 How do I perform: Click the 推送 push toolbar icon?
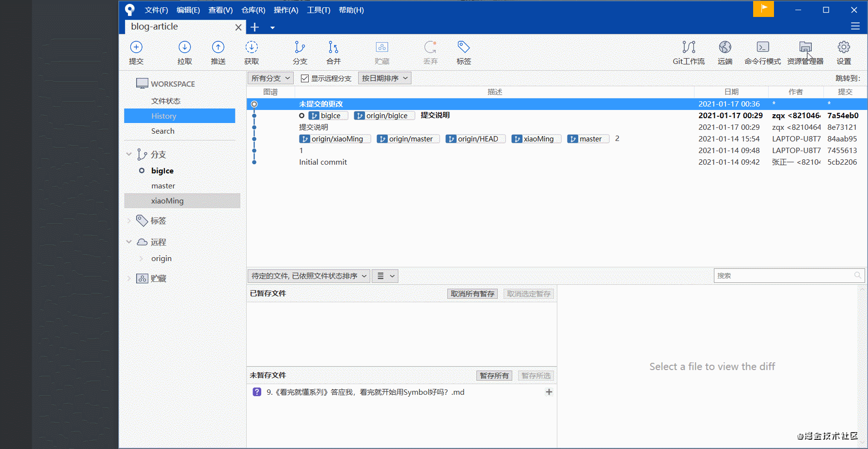218,47
